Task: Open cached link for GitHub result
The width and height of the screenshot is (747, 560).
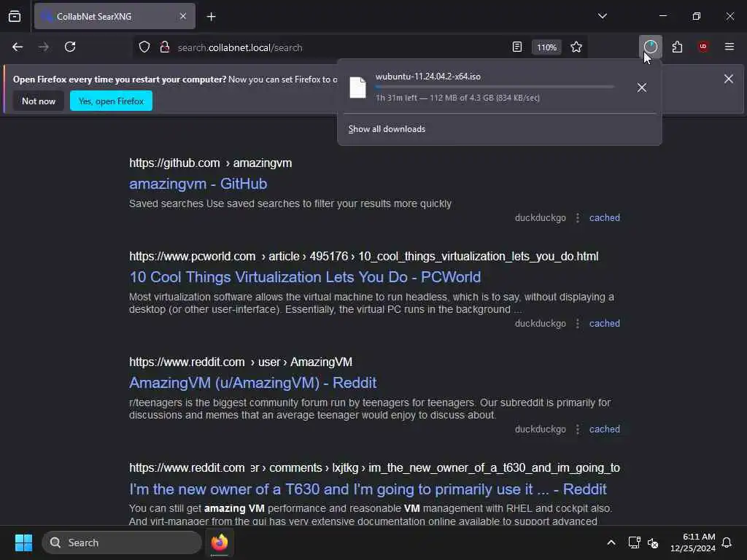Action: (x=605, y=218)
